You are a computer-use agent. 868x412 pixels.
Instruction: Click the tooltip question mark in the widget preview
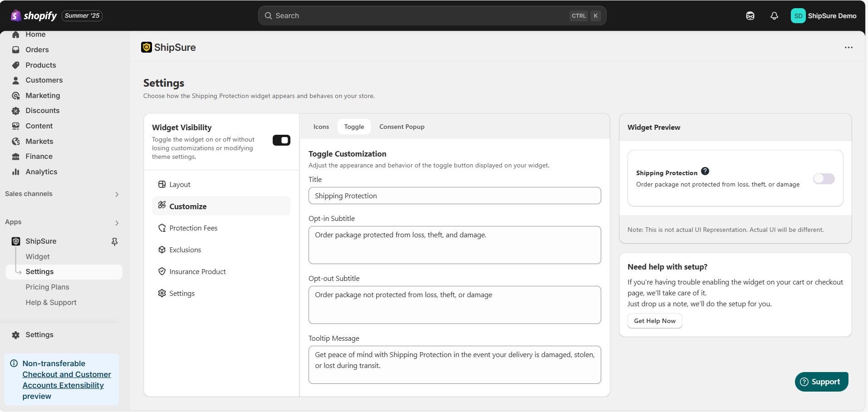(x=705, y=171)
